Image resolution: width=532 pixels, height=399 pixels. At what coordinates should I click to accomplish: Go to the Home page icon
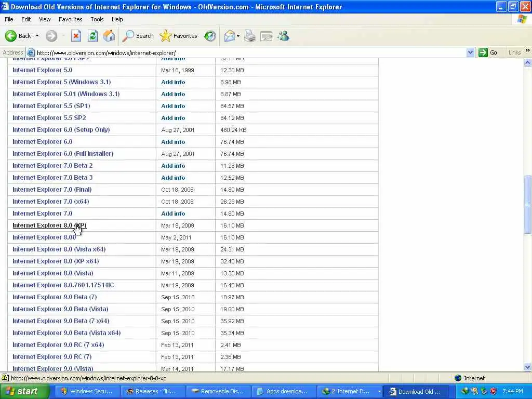pyautogui.click(x=109, y=36)
